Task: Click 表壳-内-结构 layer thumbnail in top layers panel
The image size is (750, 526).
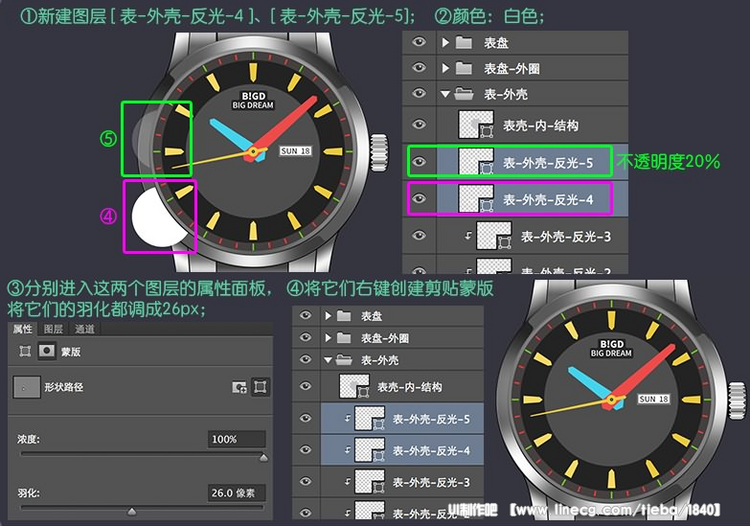Action: 476,125
